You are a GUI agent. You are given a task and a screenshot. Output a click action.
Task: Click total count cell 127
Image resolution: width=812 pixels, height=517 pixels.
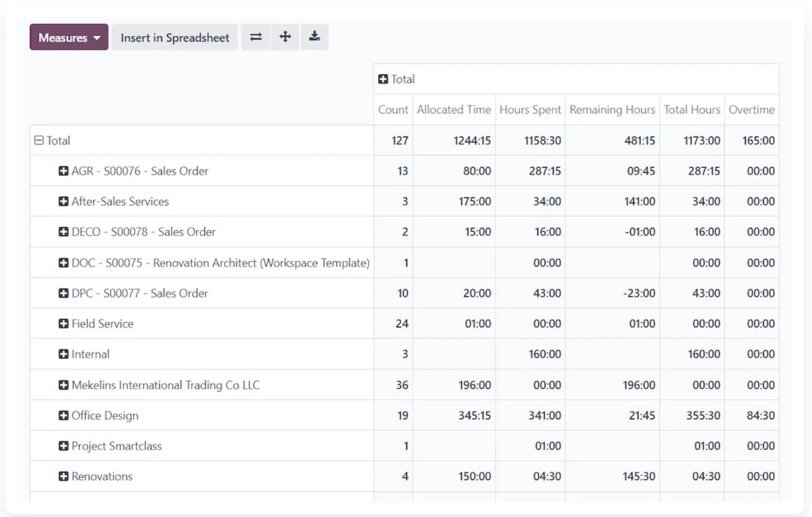393,140
